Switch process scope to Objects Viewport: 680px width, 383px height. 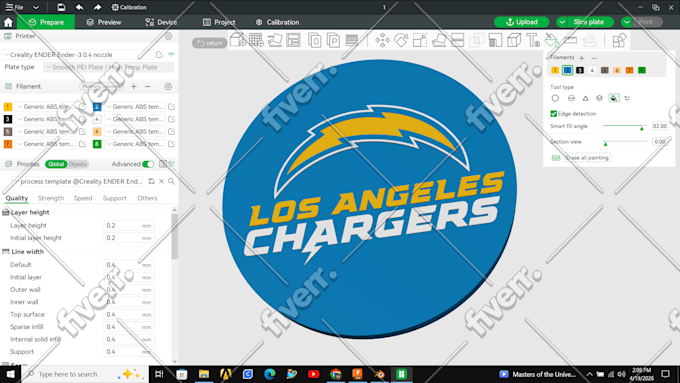point(78,164)
